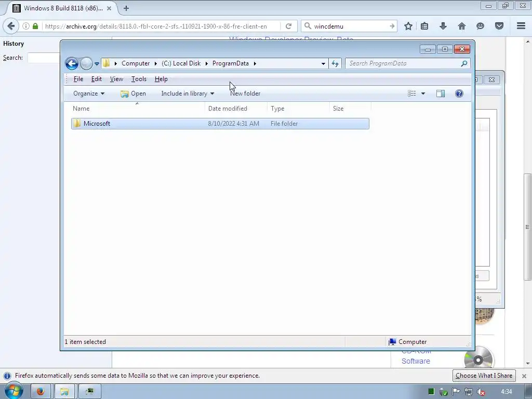Image resolution: width=532 pixels, height=399 pixels.
Task: Open the Firefox hamburger menu
Action: tap(521, 26)
